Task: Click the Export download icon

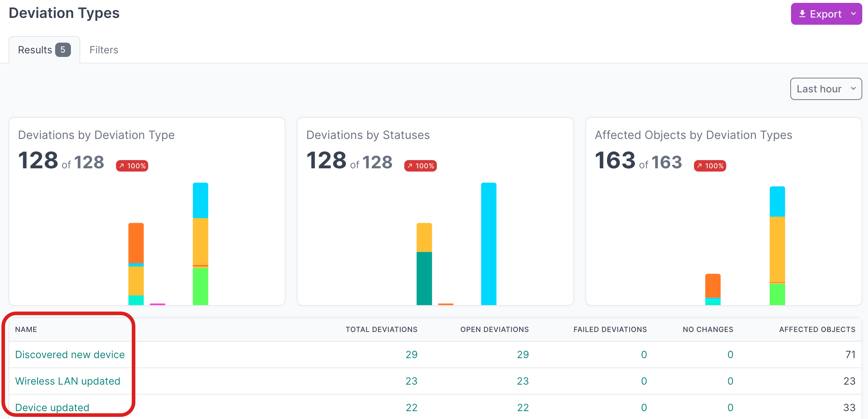Action: pos(802,14)
